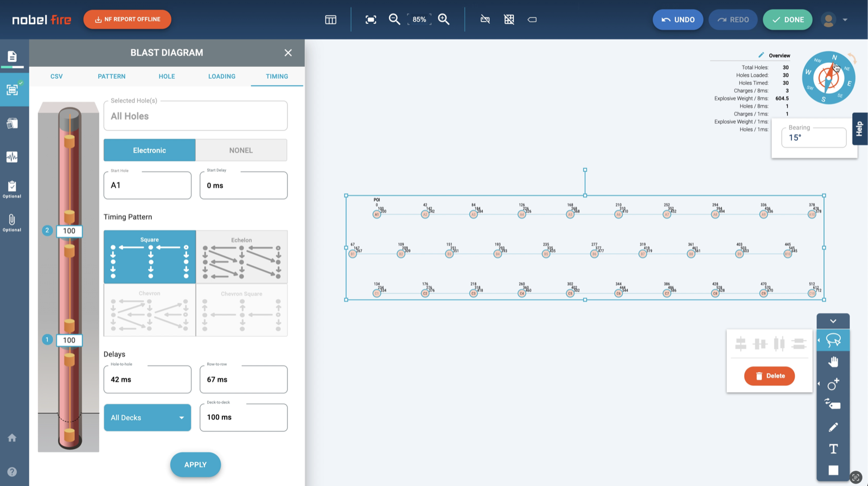Toggle the grid-off icon in toolbar
868x486 pixels.
click(509, 20)
